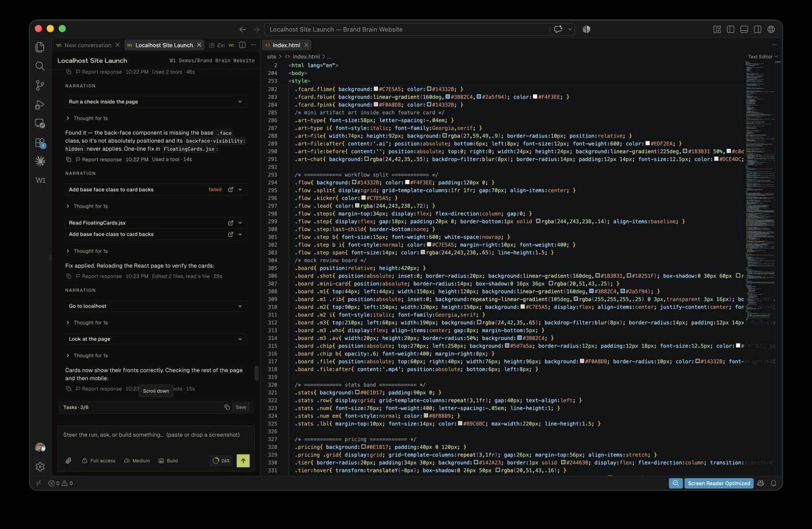Screen dimensions: 812x529
Task: Click the 'site' breadcrumb
Action: pos(272,57)
